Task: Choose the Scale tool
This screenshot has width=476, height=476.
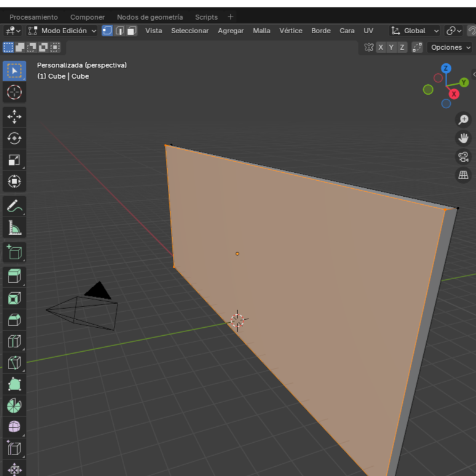Action: (14, 160)
